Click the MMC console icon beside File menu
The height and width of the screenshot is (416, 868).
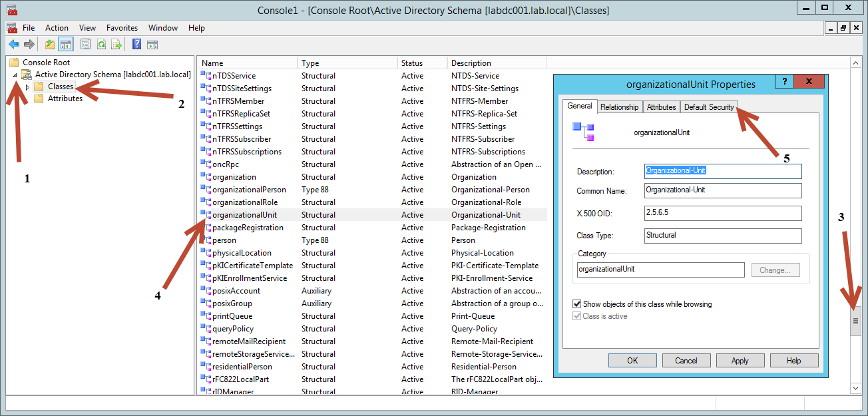(11, 28)
